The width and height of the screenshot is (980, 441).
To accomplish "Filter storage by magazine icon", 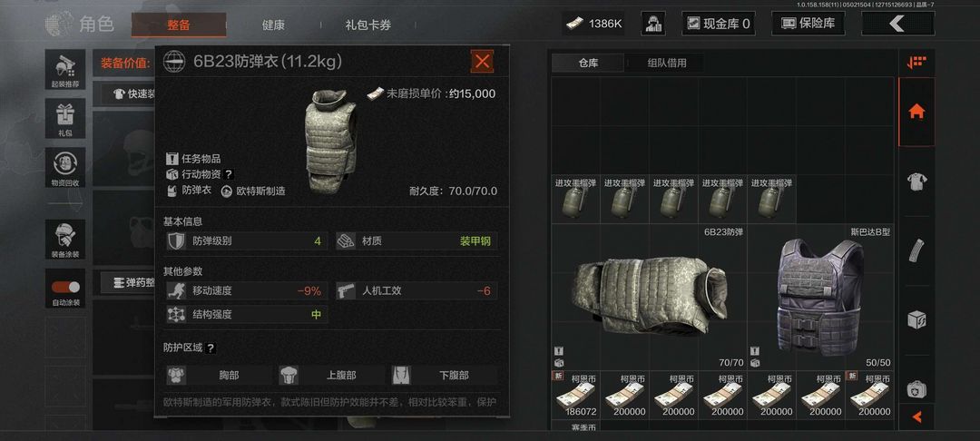I will [x=916, y=250].
